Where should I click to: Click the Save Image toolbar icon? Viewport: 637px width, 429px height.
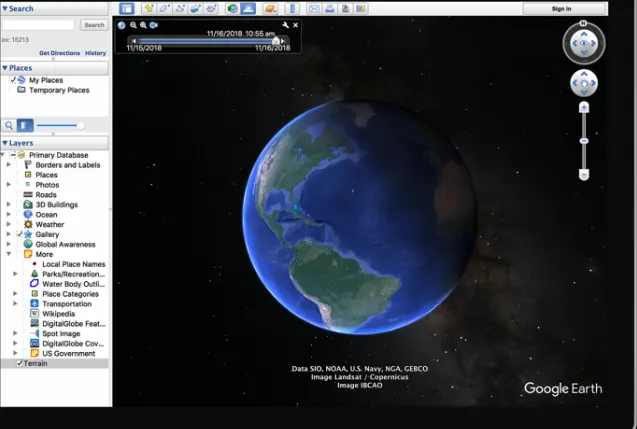[345, 9]
